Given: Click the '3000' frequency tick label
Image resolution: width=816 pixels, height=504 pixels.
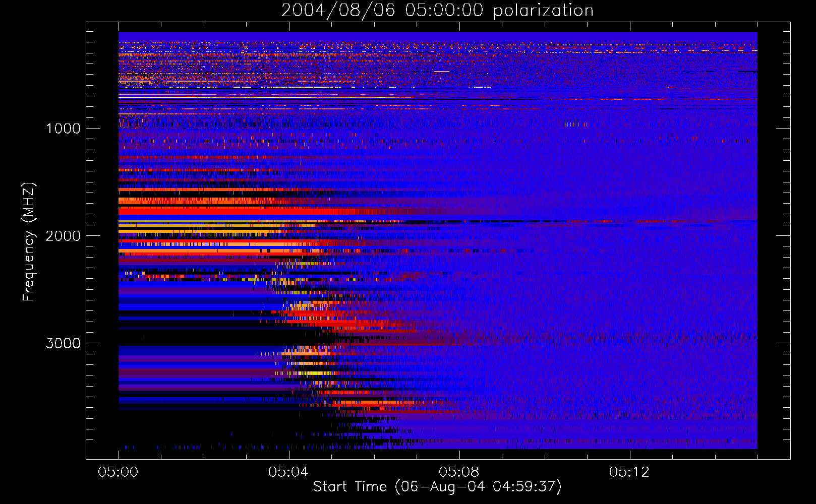Looking at the screenshot, I should [63, 343].
